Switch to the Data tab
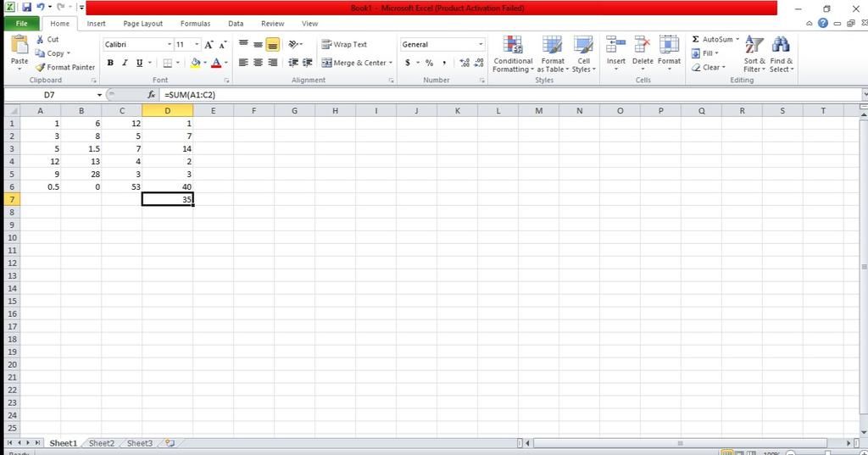868x455 pixels. tap(236, 23)
